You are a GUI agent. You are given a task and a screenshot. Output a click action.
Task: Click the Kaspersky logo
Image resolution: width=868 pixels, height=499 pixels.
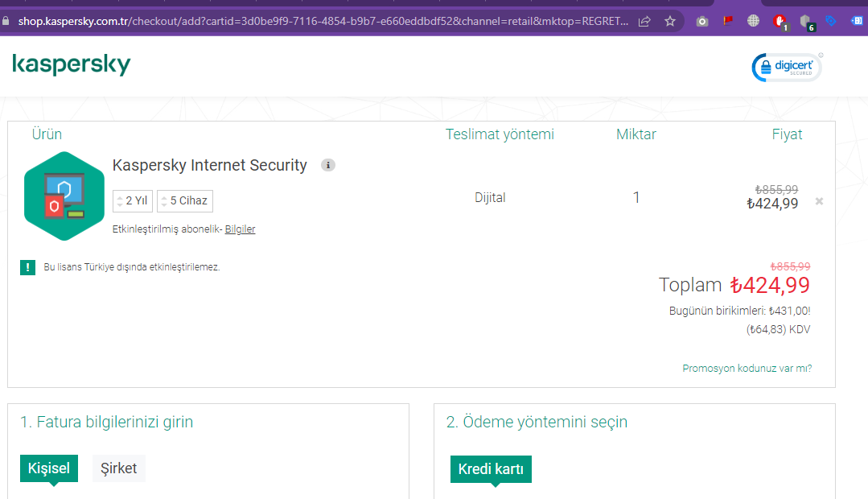pyautogui.click(x=72, y=64)
